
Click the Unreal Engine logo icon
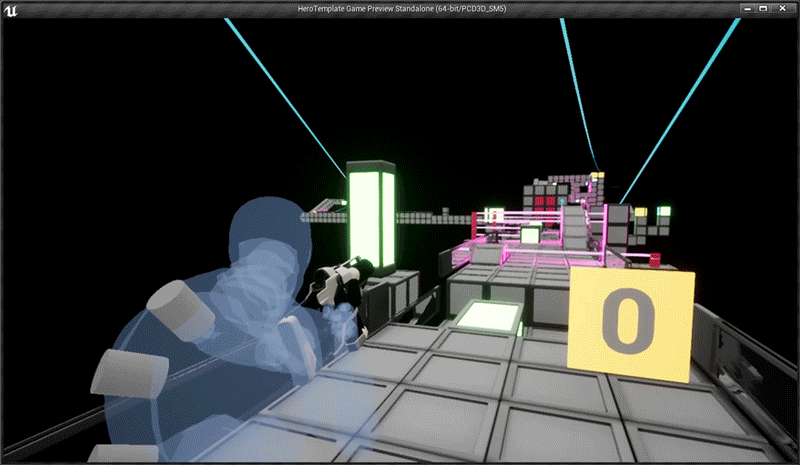[10, 9]
